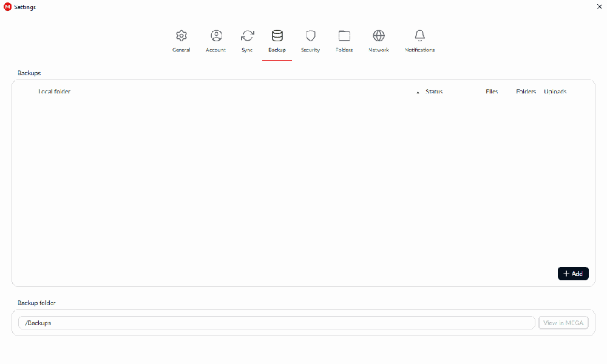Image resolution: width=607 pixels, height=364 pixels.
Task: Sort backups by Local folder column
Action: [x=55, y=92]
